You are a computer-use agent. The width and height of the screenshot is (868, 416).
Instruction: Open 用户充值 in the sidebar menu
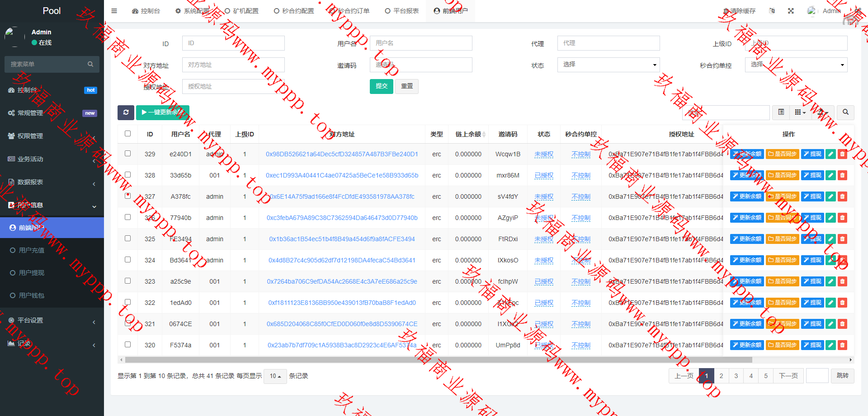pyautogui.click(x=32, y=250)
